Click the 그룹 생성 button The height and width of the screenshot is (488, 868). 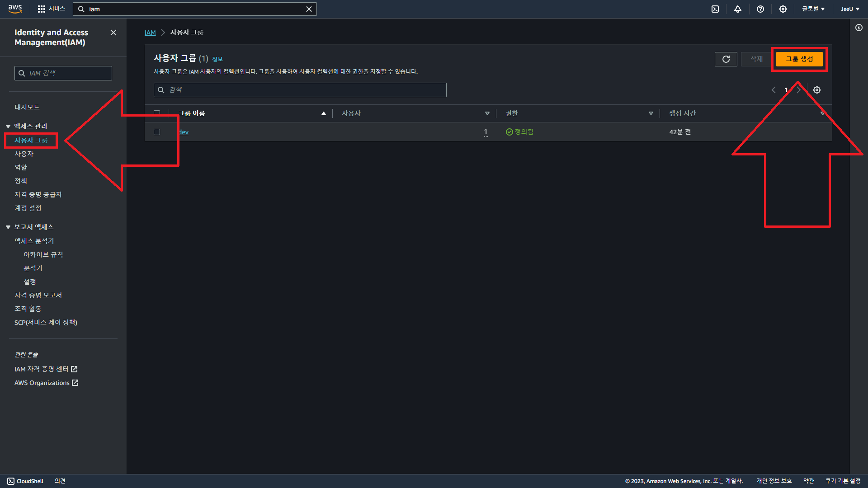pyautogui.click(x=799, y=59)
